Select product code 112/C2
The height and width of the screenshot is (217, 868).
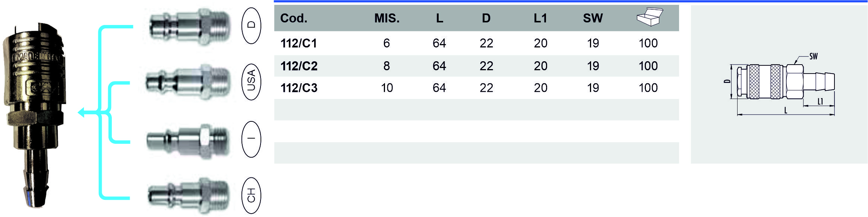point(299,66)
